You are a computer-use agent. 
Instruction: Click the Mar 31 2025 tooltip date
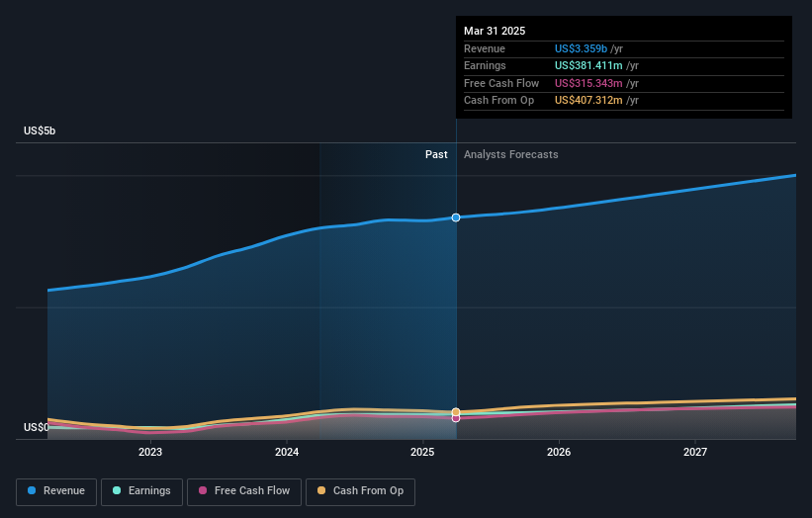point(495,31)
